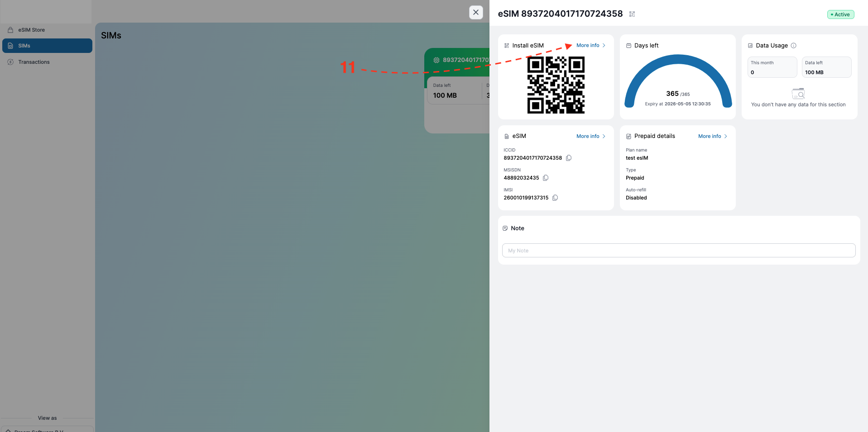Copy the ICCID number

tap(569, 158)
